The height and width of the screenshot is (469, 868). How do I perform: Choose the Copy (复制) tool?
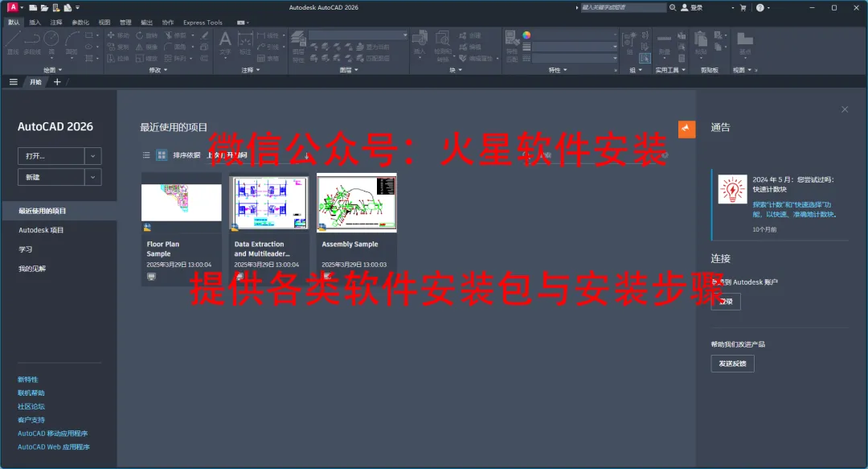pyautogui.click(x=118, y=47)
